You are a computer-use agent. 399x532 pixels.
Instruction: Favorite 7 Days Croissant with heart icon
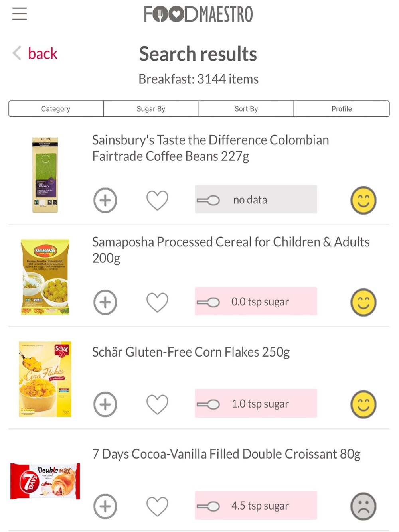click(157, 506)
